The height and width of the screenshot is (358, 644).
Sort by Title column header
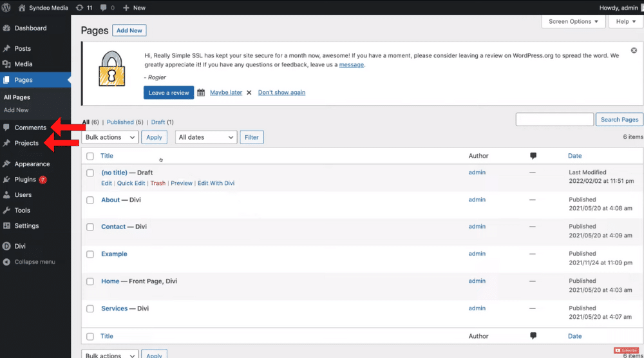pyautogui.click(x=107, y=156)
